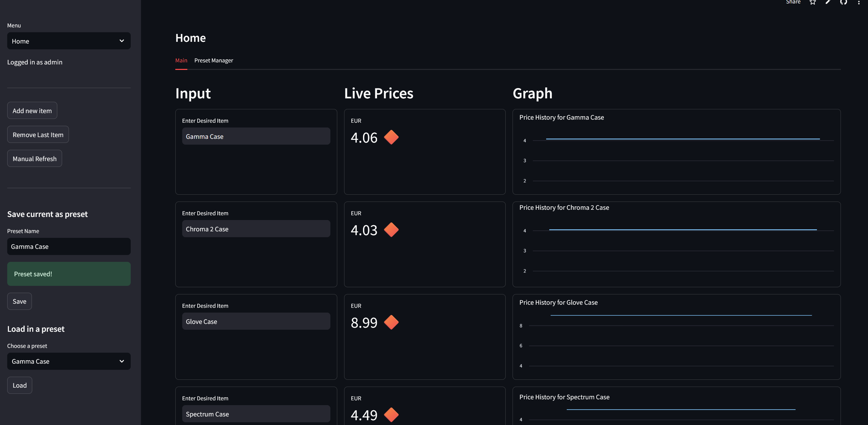Select the Main tab
The height and width of the screenshot is (425, 868).
(x=181, y=61)
